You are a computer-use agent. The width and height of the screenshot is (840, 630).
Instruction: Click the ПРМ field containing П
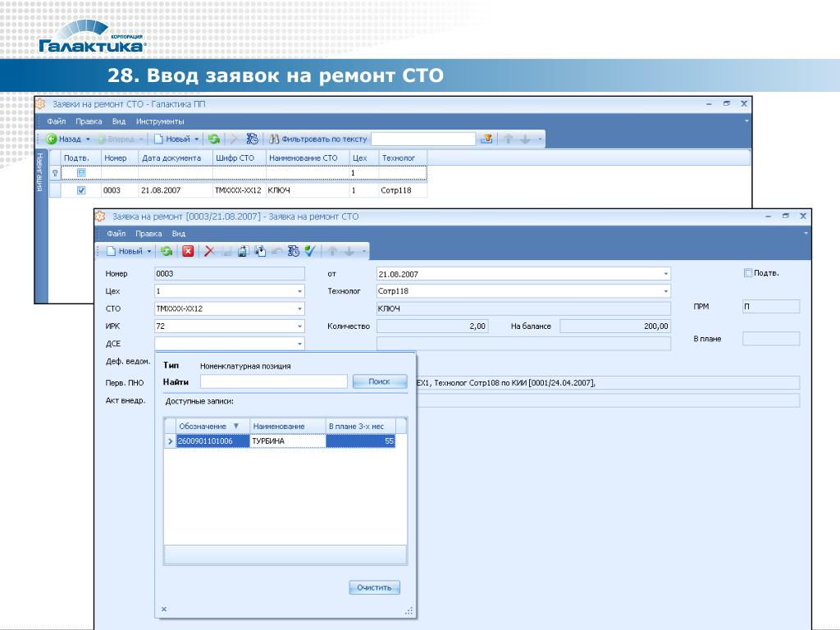point(771,307)
